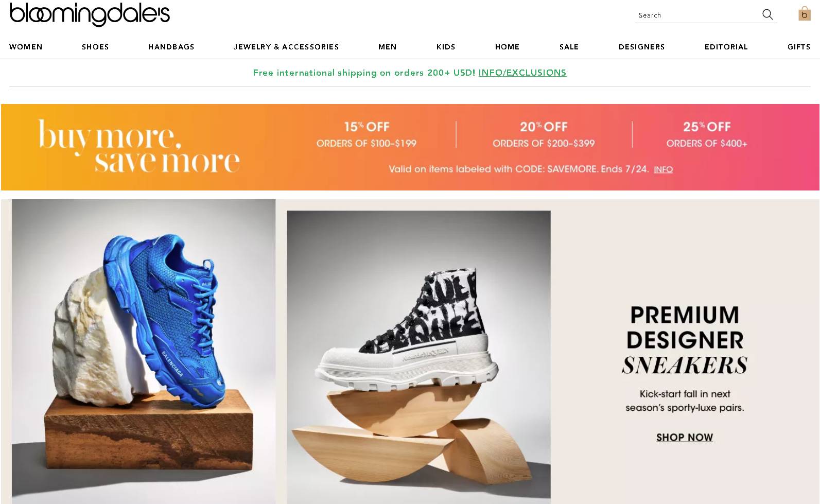Open the Designers menu

(642, 47)
